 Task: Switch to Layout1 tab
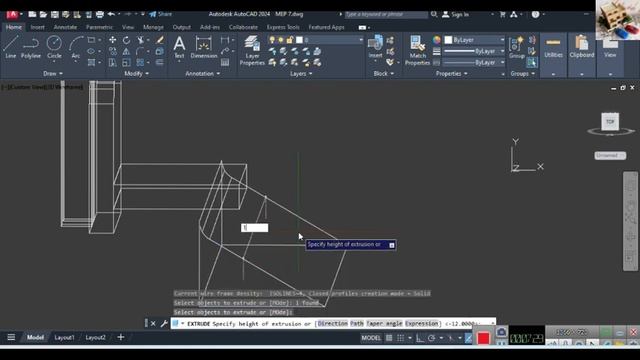(x=64, y=338)
